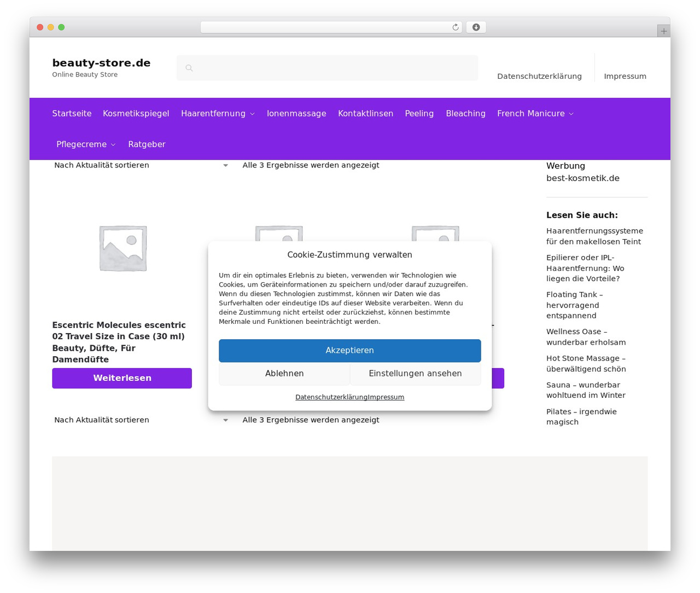Expand the French Manicure submenu chevron
The image size is (700, 593).
[x=571, y=114]
